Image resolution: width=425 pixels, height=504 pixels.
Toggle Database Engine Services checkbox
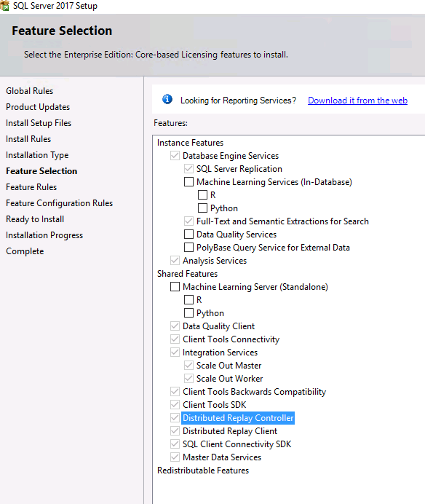175,156
